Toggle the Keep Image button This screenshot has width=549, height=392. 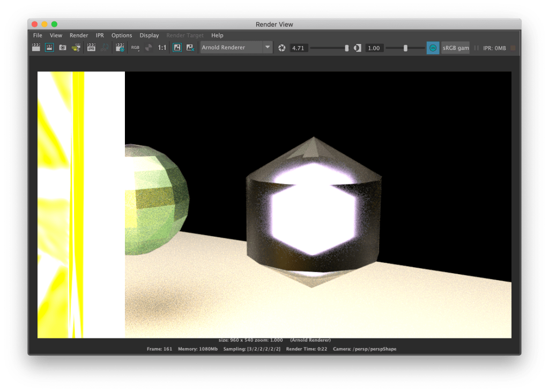[x=177, y=48]
